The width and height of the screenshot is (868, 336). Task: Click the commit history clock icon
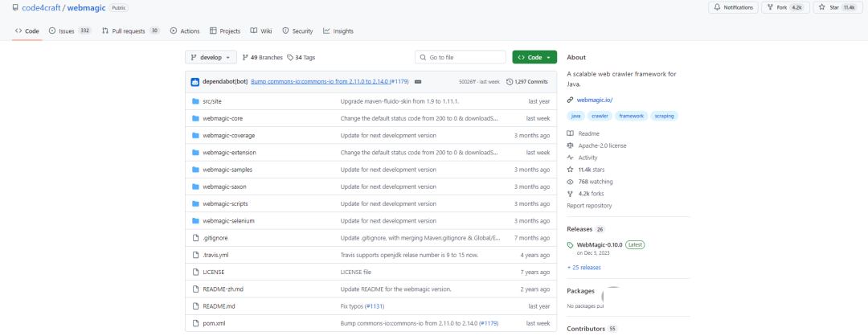[510, 82]
